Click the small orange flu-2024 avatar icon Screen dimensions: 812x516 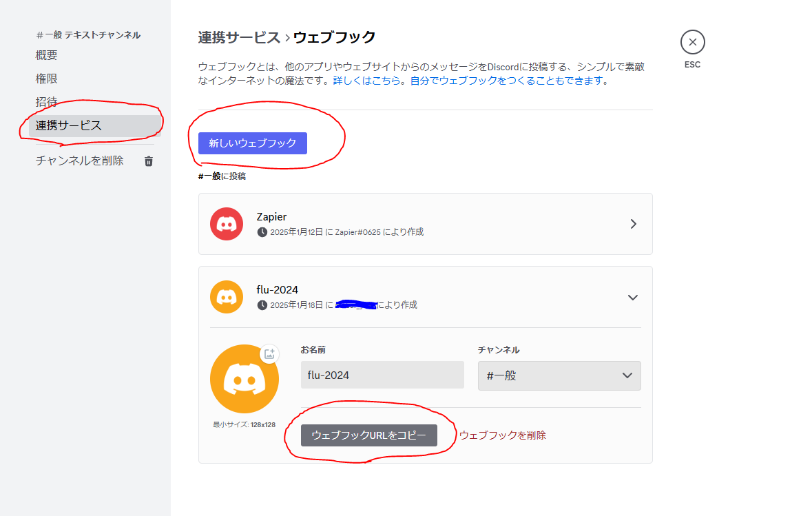point(227,297)
